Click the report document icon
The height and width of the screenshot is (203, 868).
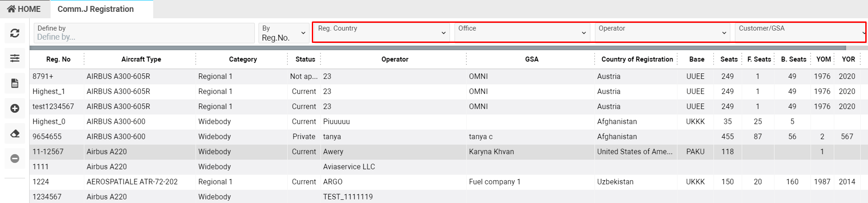pyautogui.click(x=15, y=83)
